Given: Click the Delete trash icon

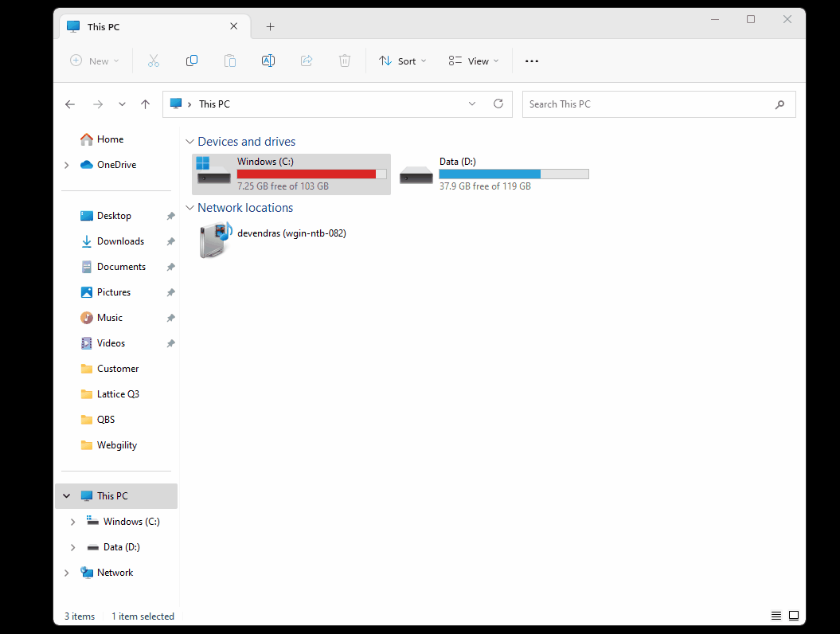Looking at the screenshot, I should click(345, 61).
